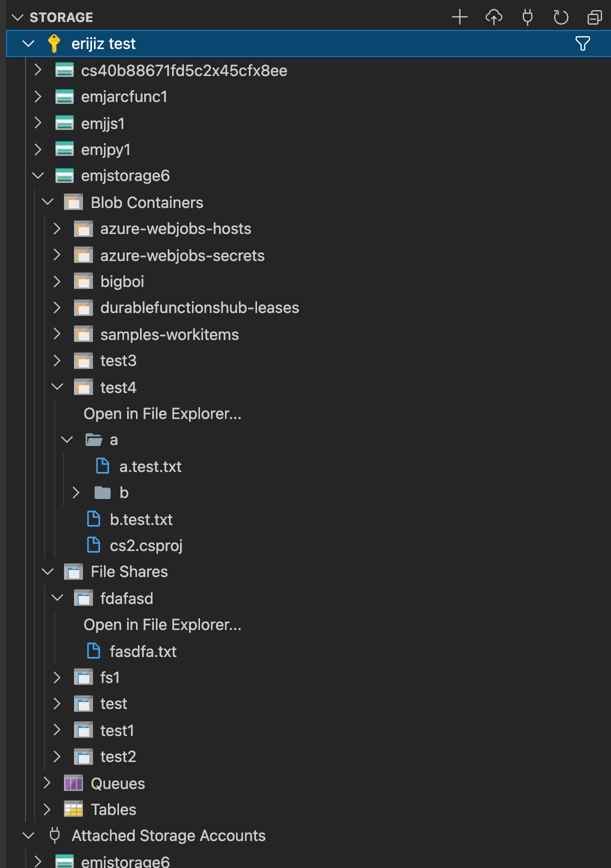Select the samples-workitems container
The width and height of the screenshot is (611, 868).
[169, 334]
